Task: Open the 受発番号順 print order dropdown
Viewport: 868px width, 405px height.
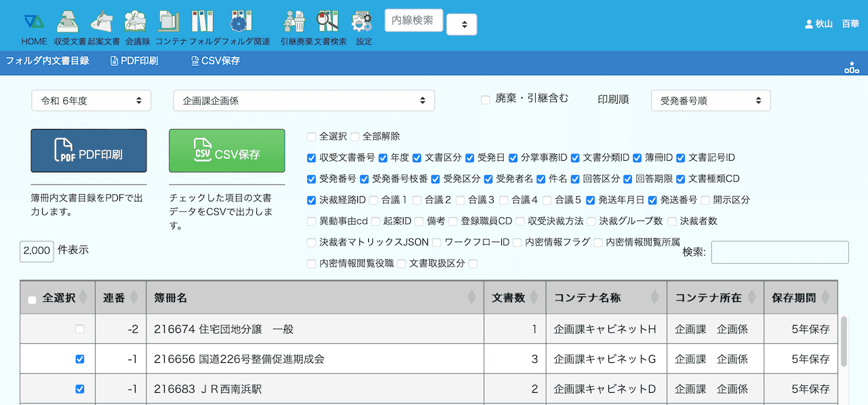Action: click(x=710, y=101)
